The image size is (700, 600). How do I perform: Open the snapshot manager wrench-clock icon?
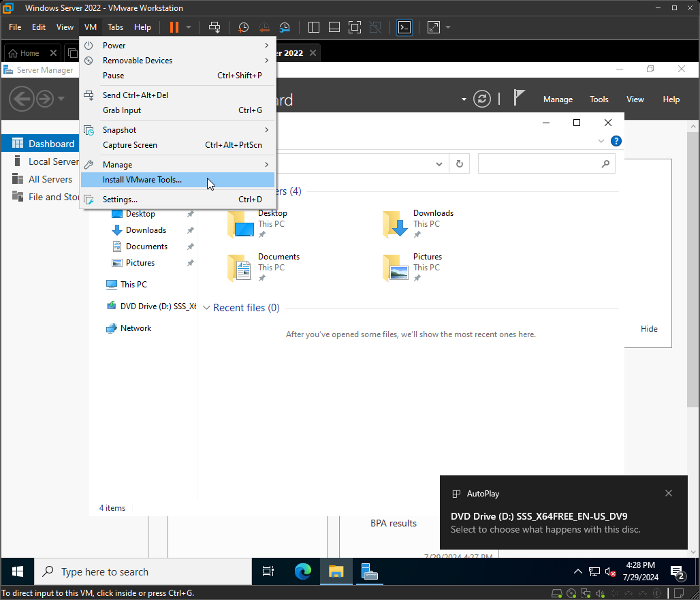[285, 27]
